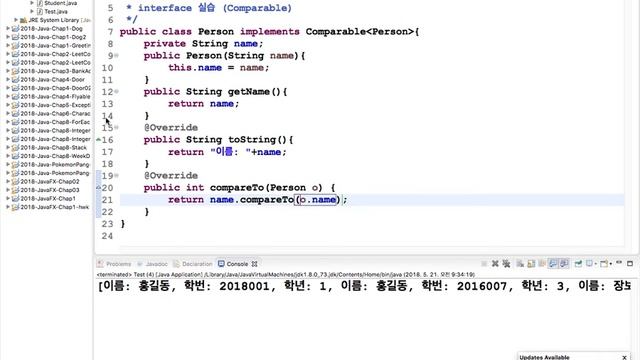Click the 2018-JavaFX-Chap03 project icon

tap(15, 190)
